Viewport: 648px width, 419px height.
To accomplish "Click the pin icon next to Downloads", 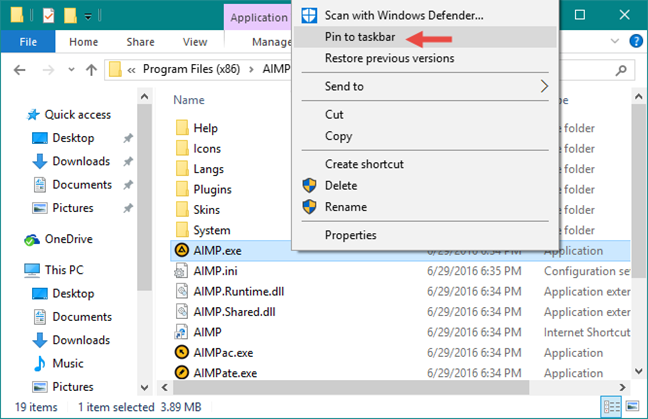I will tap(128, 161).
